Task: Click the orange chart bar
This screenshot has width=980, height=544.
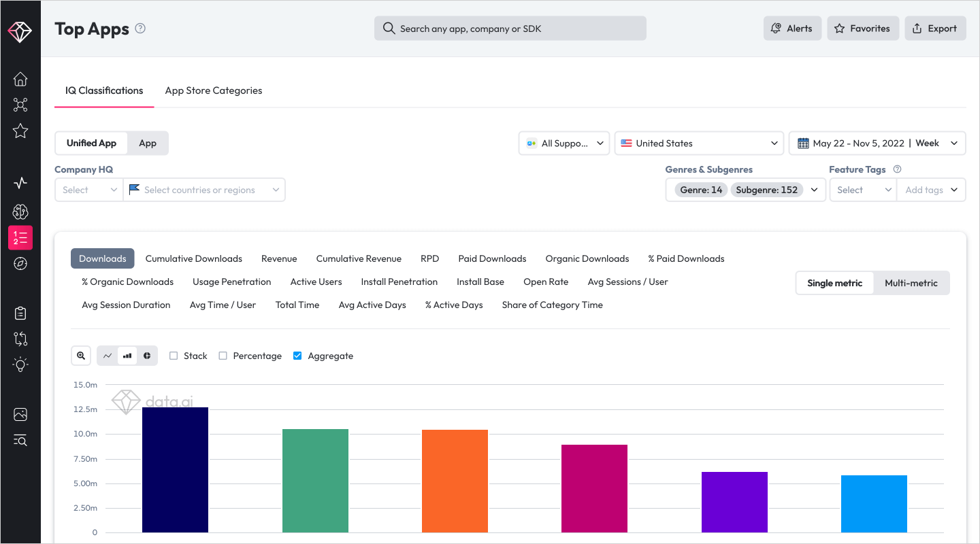Action: coord(455,481)
